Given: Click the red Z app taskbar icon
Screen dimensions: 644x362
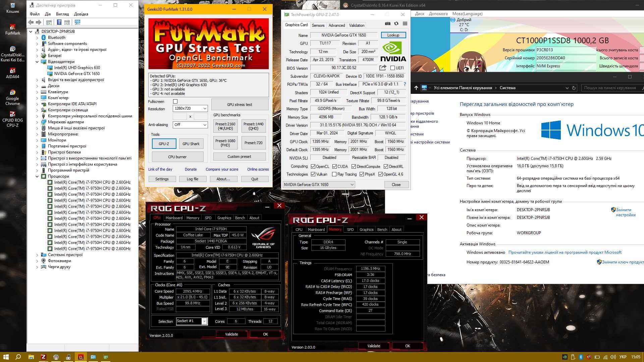Looking at the screenshot, I should click(x=43, y=357).
